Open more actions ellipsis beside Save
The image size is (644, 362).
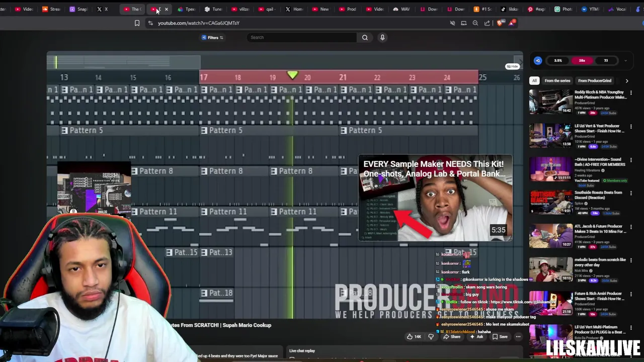click(x=518, y=337)
